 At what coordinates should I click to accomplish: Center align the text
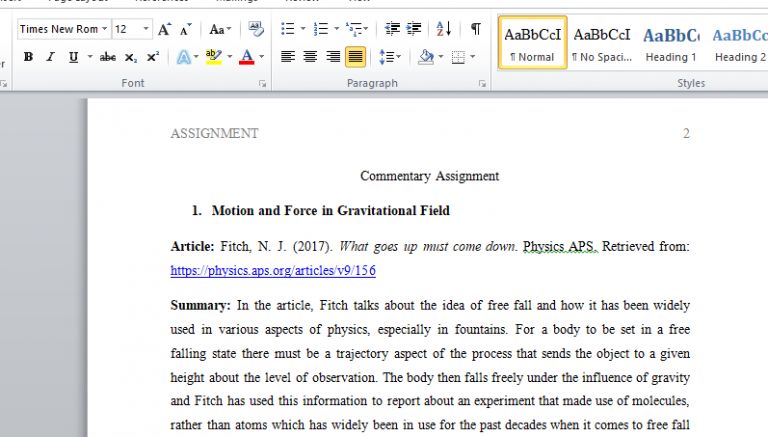tap(310, 57)
